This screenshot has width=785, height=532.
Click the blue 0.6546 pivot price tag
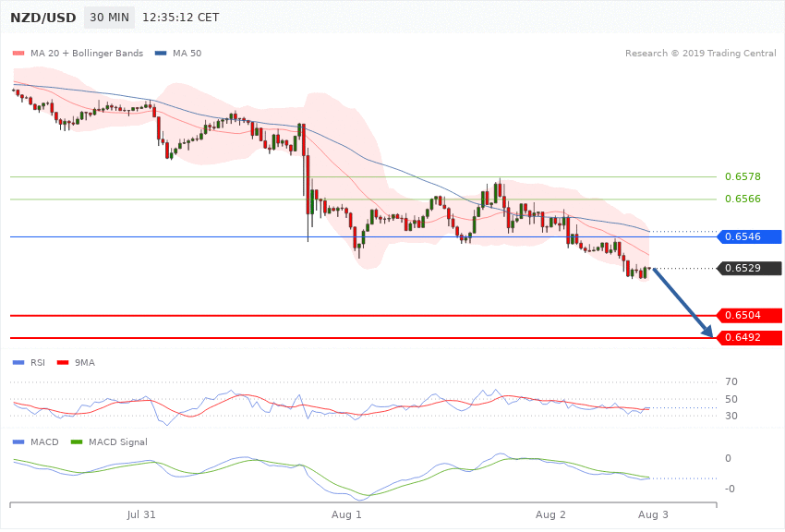[749, 236]
